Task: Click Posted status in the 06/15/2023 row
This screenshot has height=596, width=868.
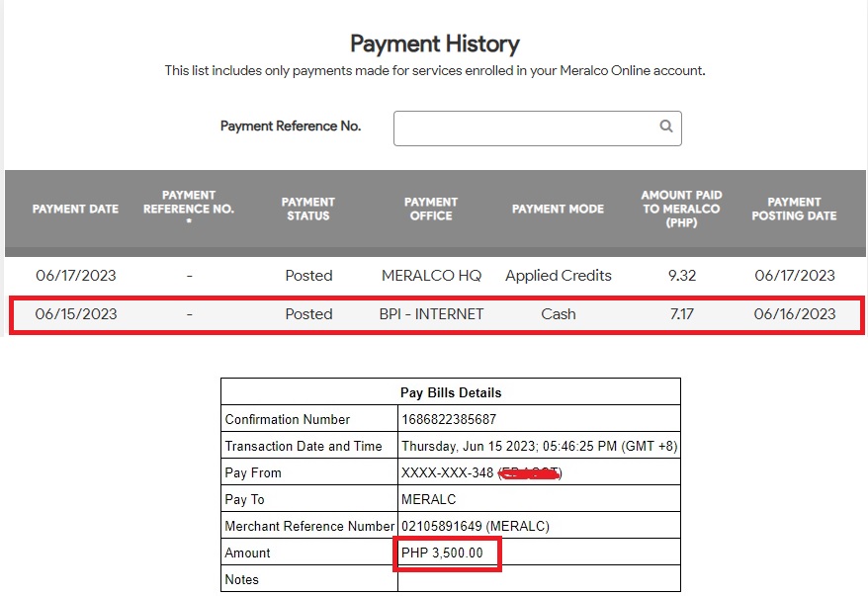Action: click(x=308, y=314)
